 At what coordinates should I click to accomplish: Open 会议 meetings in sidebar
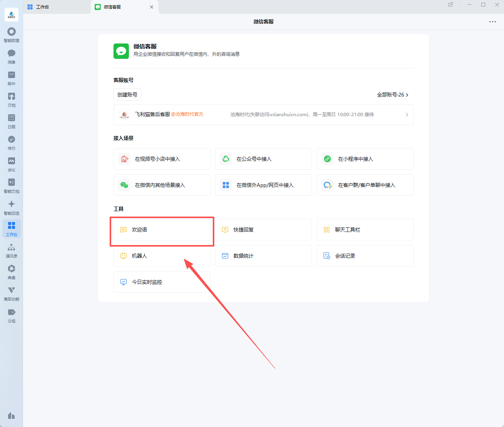coord(12,164)
